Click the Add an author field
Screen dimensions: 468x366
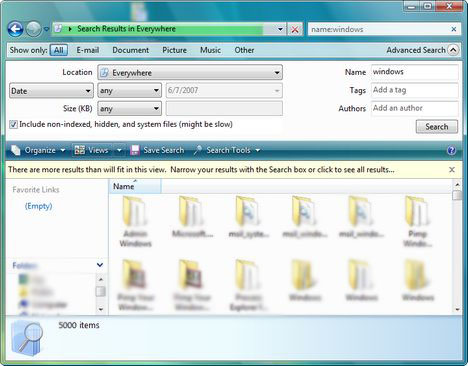414,108
